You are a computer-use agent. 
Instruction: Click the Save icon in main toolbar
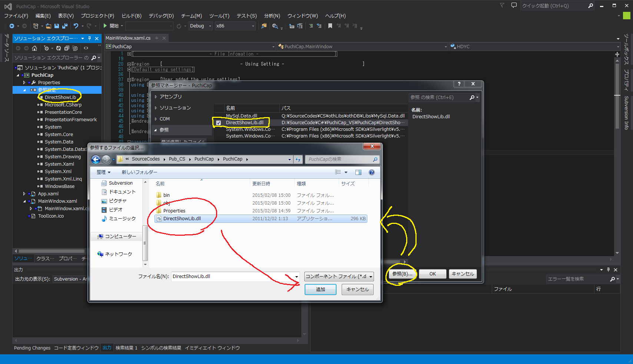pos(57,26)
